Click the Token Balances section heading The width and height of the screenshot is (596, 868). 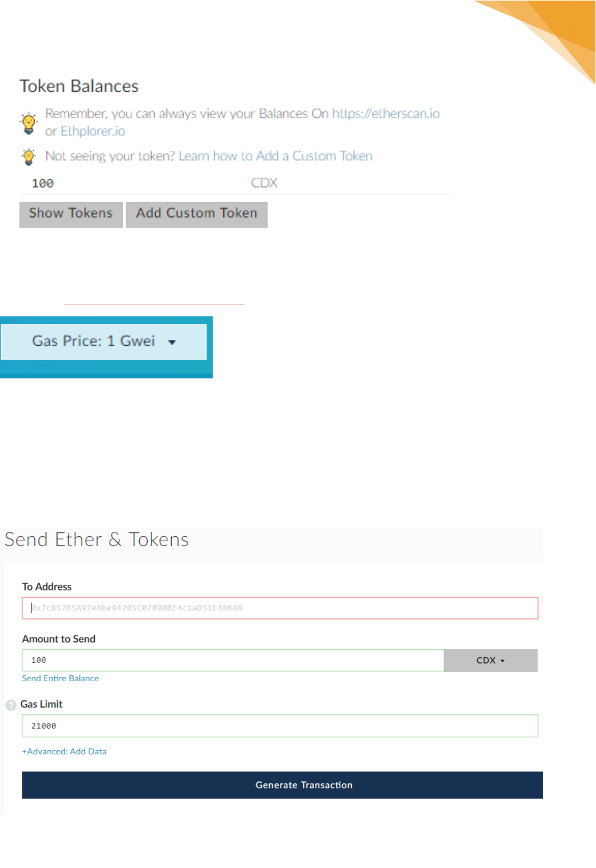click(79, 86)
